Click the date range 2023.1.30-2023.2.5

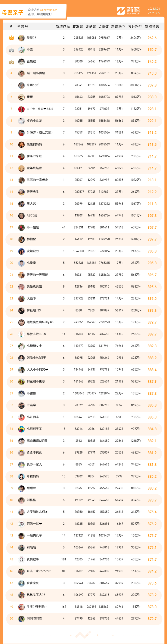coord(154,11)
